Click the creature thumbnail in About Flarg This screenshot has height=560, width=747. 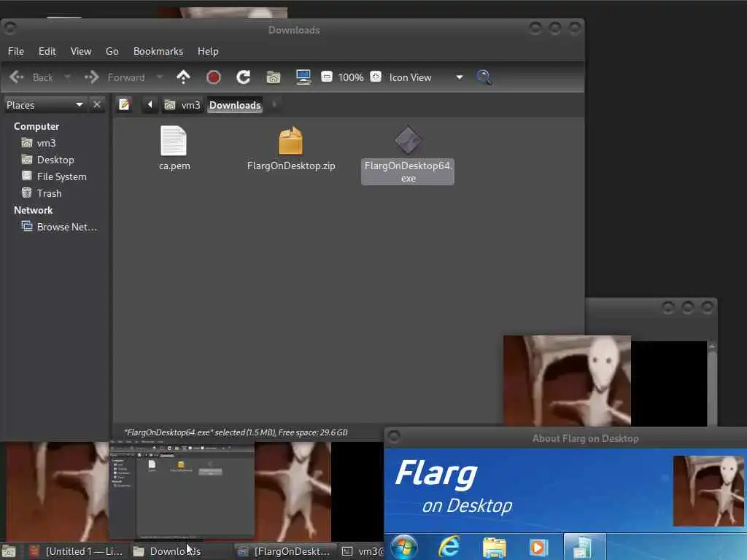[x=708, y=491]
